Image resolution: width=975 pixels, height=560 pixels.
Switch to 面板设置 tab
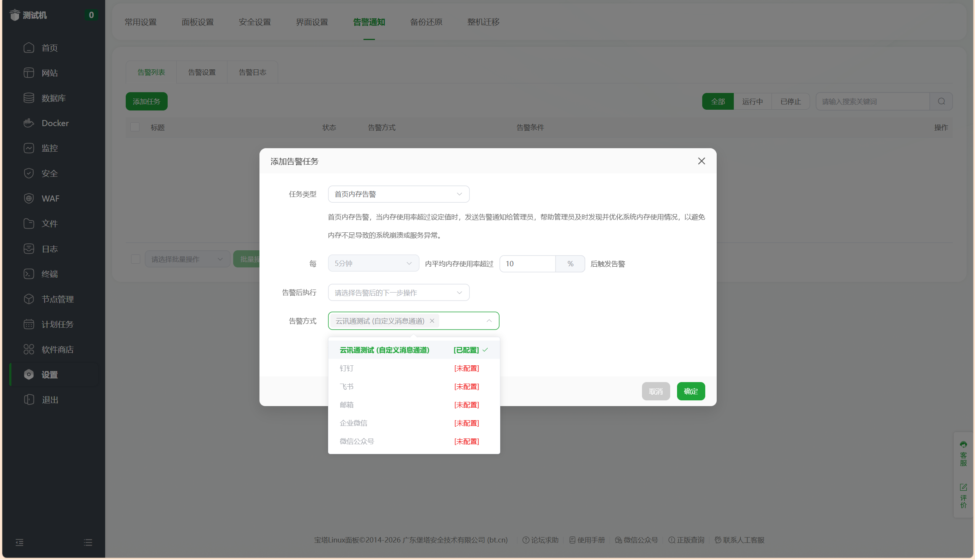(198, 22)
